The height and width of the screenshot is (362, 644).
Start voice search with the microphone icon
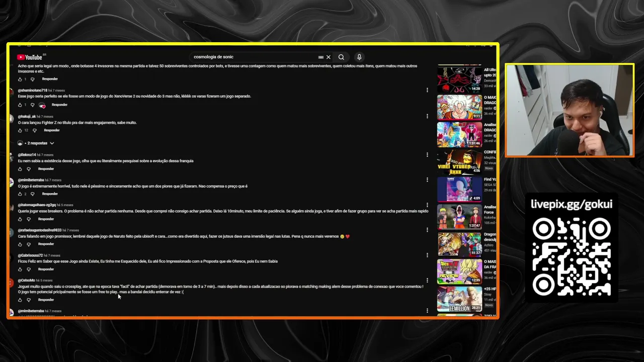359,57
